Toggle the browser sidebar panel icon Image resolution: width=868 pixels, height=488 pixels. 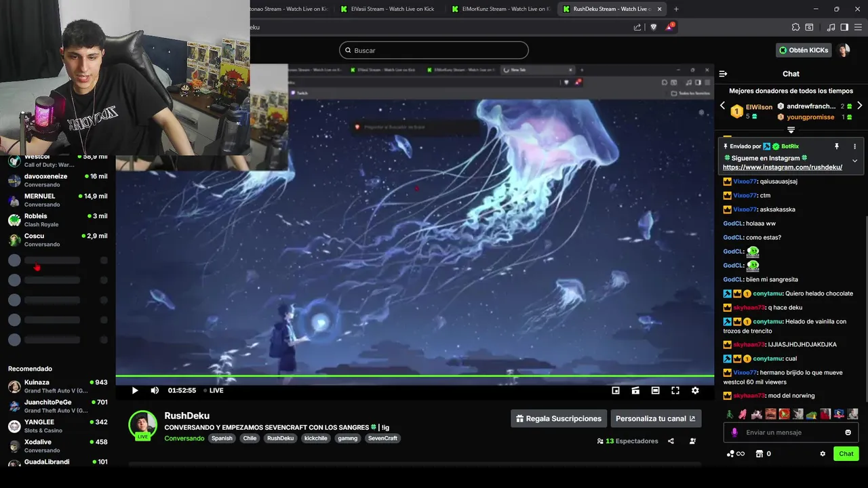(844, 27)
